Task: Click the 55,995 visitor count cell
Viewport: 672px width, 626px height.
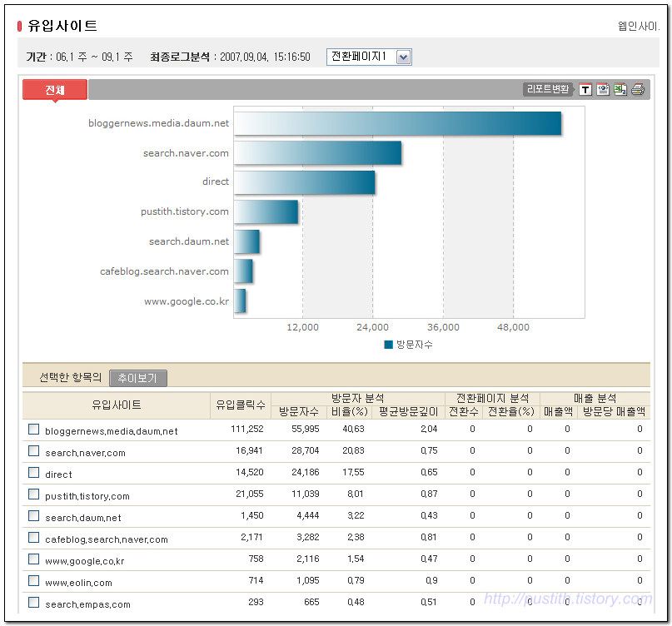Action: (306, 429)
